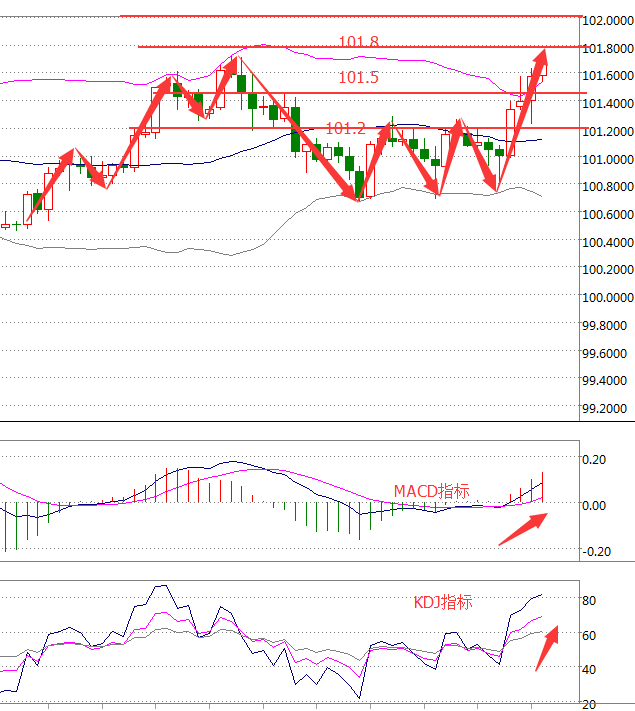Screen dimensions: 635x711
Task: Click the KDJ指标 indicator label
Action: click(443, 602)
